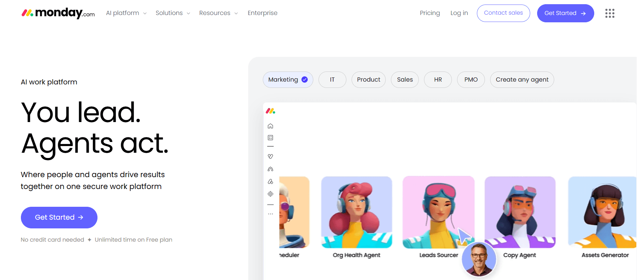The height and width of the screenshot is (280, 644).
Task: Expand the AI platform dropdown chevron
Action: pyautogui.click(x=145, y=13)
